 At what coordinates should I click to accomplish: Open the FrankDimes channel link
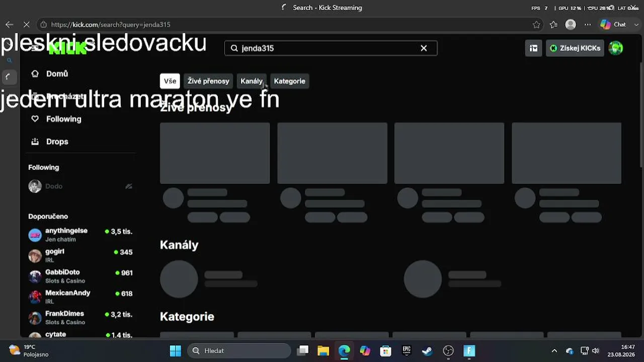click(x=64, y=314)
